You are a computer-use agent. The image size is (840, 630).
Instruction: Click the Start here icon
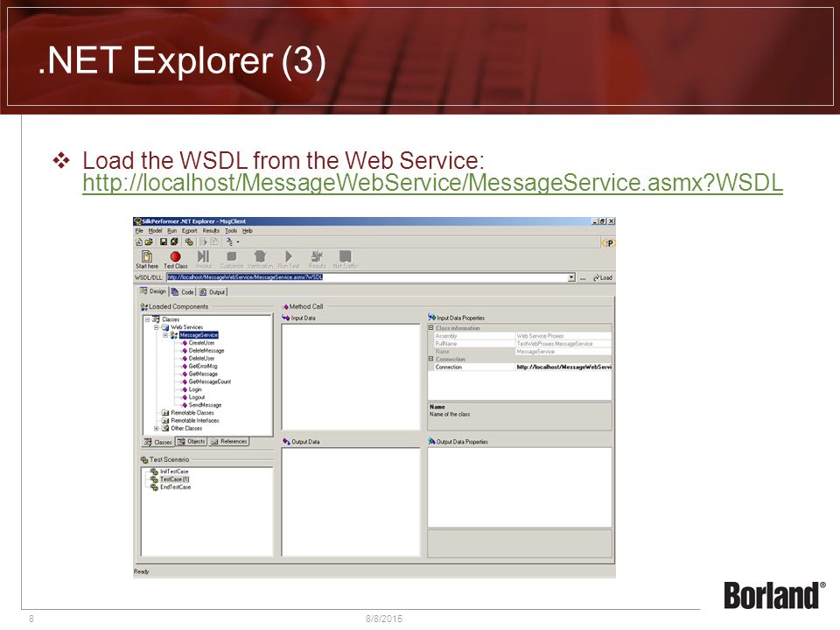(x=147, y=260)
